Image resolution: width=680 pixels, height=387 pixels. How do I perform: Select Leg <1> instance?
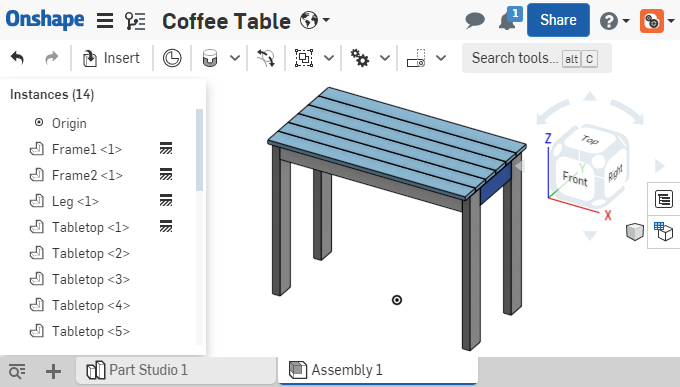[x=75, y=201]
